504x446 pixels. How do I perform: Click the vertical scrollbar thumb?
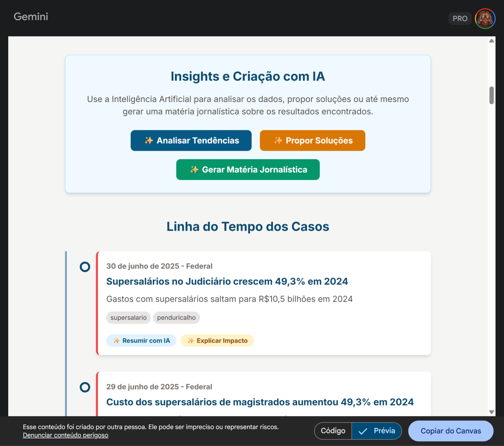[x=491, y=95]
